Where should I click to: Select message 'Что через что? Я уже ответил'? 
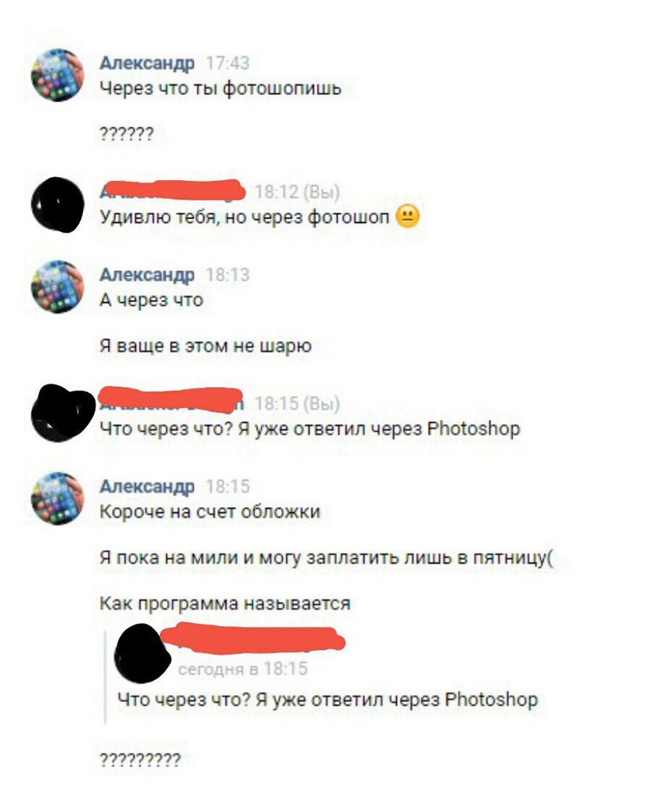click(309, 429)
